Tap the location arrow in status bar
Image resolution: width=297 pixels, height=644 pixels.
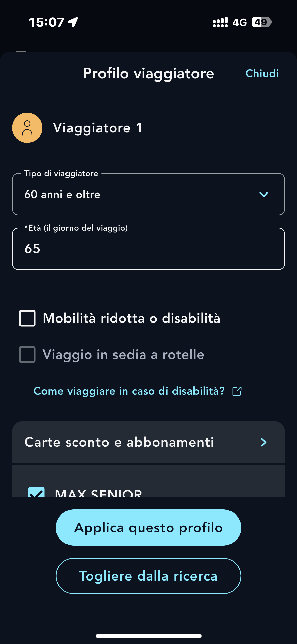coord(73,22)
